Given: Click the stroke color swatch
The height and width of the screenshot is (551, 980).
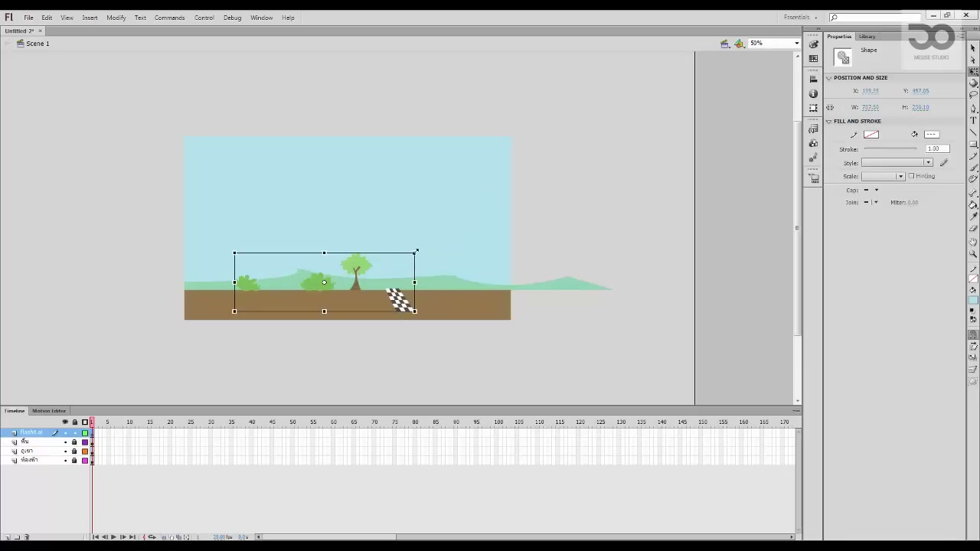Looking at the screenshot, I should point(871,135).
